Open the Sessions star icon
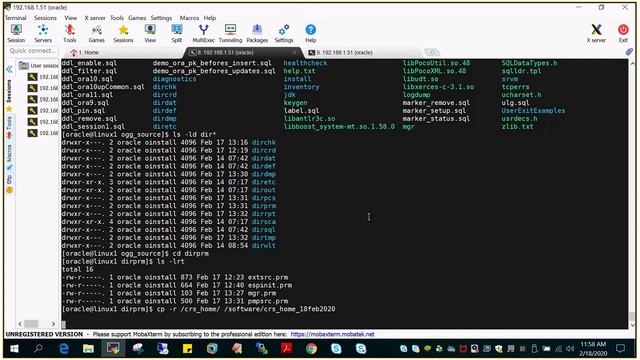The height and width of the screenshot is (360, 640). pyautogui.click(x=123, y=33)
